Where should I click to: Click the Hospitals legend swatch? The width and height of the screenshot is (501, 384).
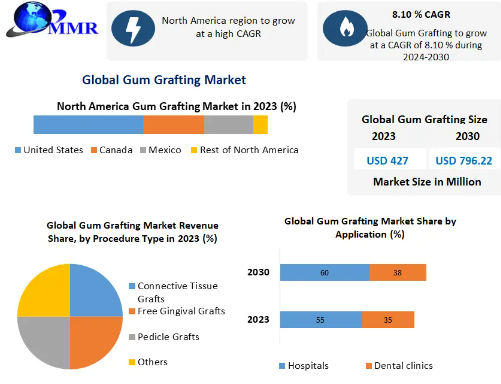[282, 366]
